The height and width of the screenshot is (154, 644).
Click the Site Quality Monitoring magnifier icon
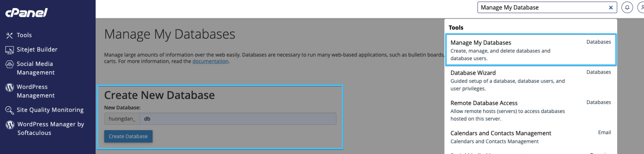[x=10, y=110]
